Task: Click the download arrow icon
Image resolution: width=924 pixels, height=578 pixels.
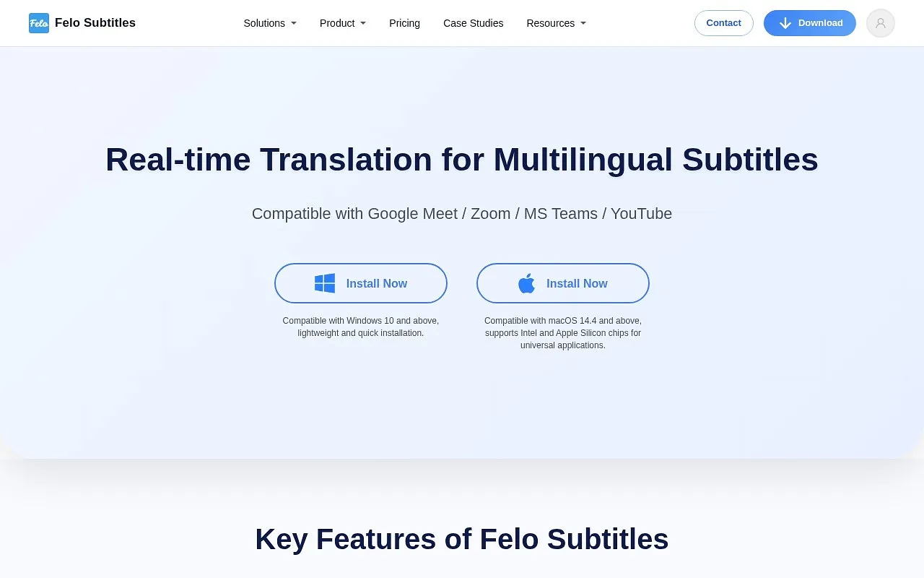Action: point(785,23)
